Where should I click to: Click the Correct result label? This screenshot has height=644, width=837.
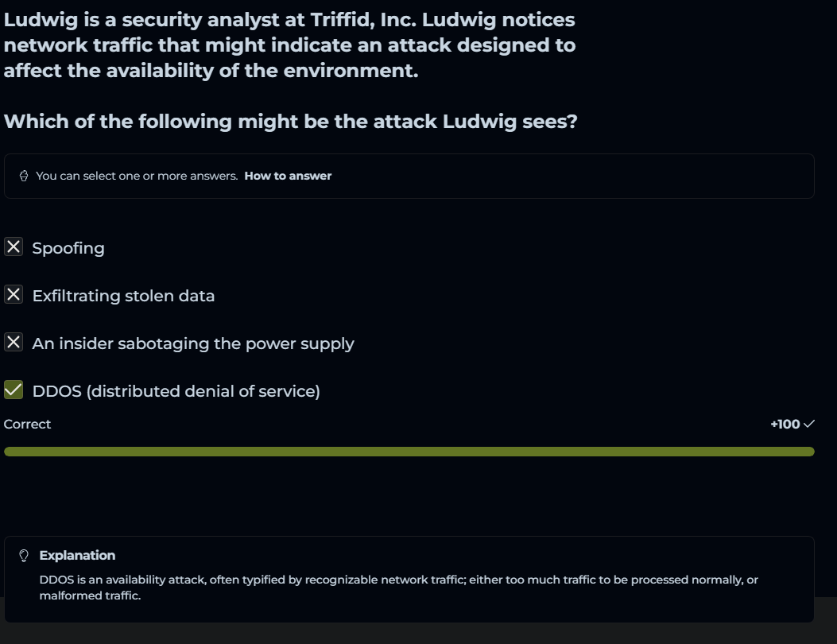(x=27, y=425)
